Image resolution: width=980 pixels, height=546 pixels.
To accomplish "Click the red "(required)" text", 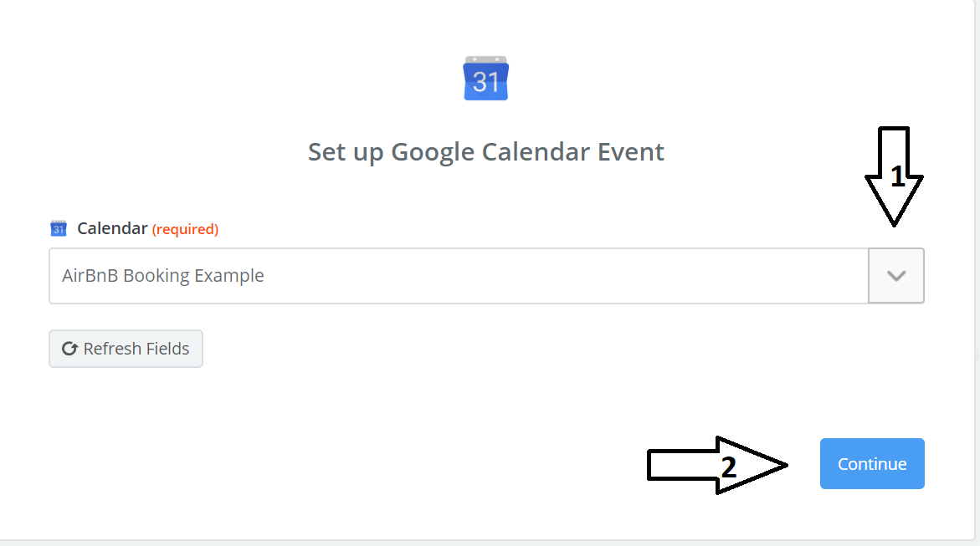I will (185, 229).
